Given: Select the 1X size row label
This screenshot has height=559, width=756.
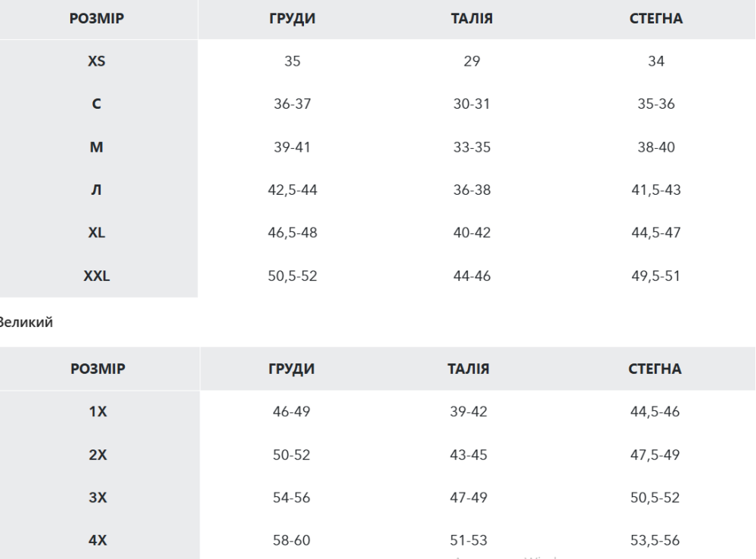Looking at the screenshot, I should click(98, 412).
